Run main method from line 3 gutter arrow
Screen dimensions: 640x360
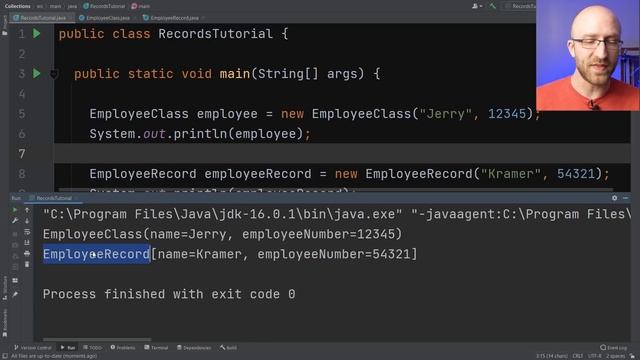[x=37, y=73]
